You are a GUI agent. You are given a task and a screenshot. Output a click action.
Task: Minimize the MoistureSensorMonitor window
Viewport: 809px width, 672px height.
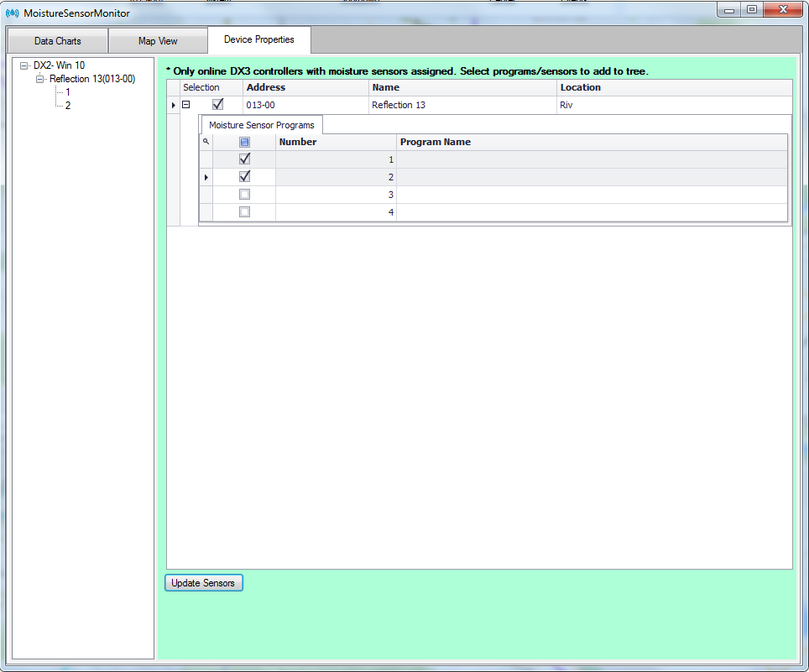click(729, 9)
